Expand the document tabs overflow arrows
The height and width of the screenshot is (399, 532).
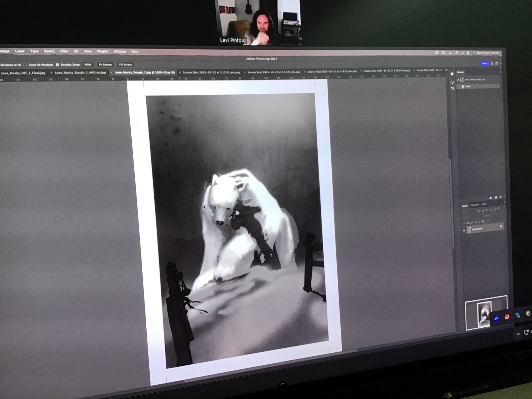(x=446, y=70)
